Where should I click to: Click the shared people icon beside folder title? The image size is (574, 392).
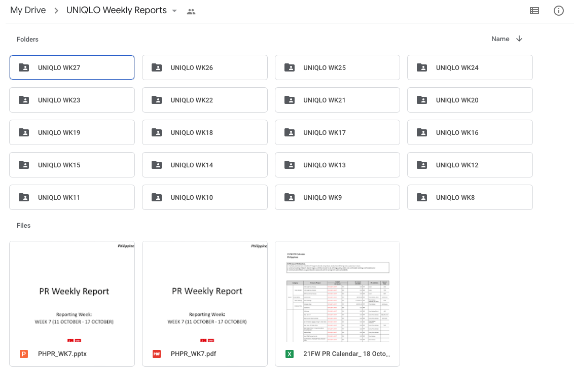[x=191, y=11]
